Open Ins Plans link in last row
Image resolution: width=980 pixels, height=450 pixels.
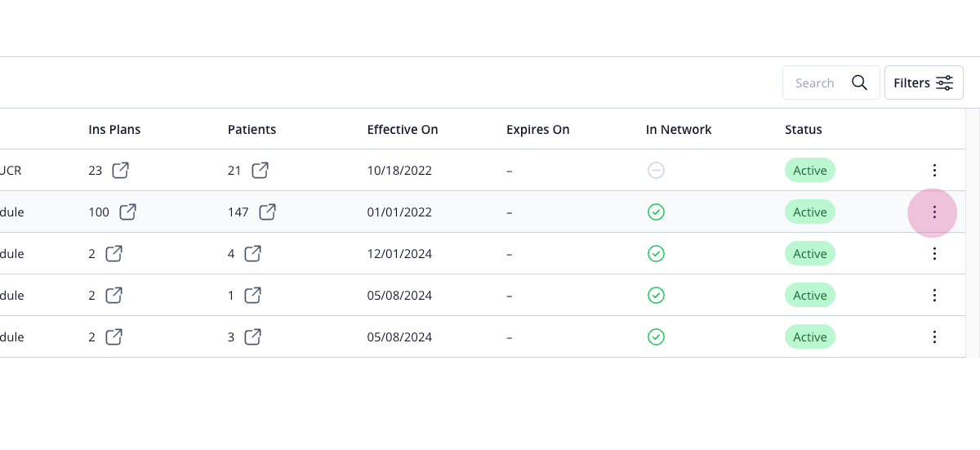click(x=114, y=336)
